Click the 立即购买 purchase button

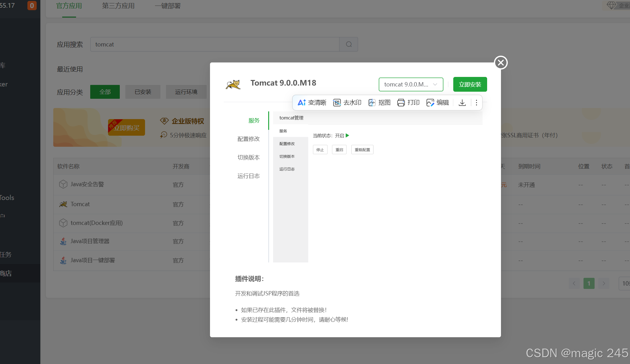click(127, 128)
